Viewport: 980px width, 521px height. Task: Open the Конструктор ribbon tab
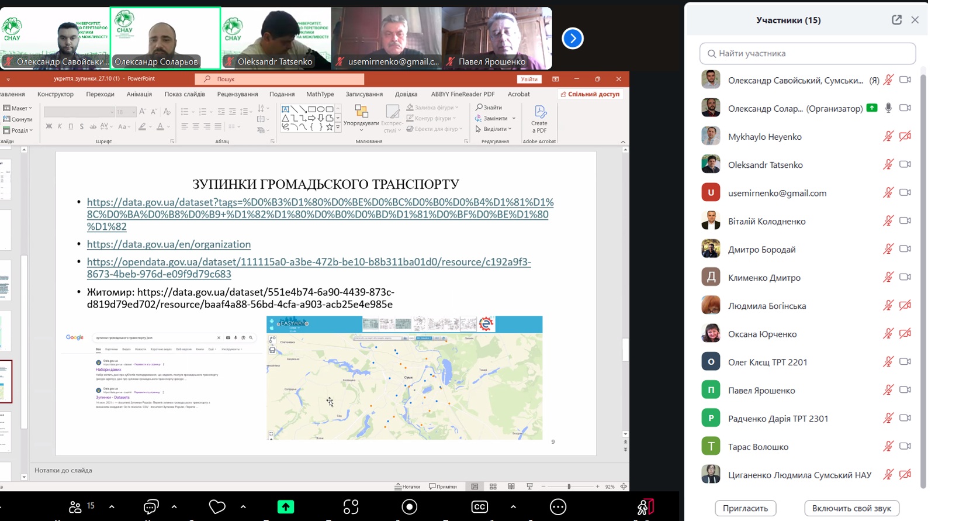click(56, 94)
